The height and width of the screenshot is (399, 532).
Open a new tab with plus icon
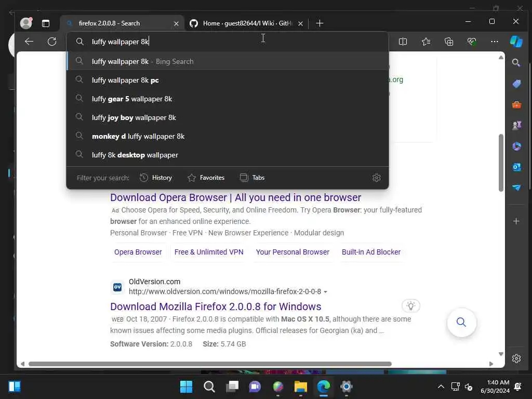point(320,23)
